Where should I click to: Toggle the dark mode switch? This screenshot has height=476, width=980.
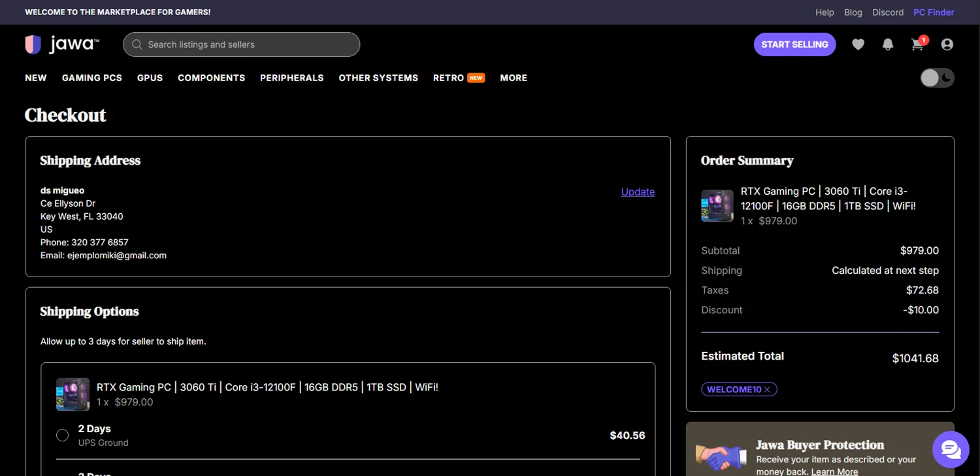pyautogui.click(x=937, y=78)
